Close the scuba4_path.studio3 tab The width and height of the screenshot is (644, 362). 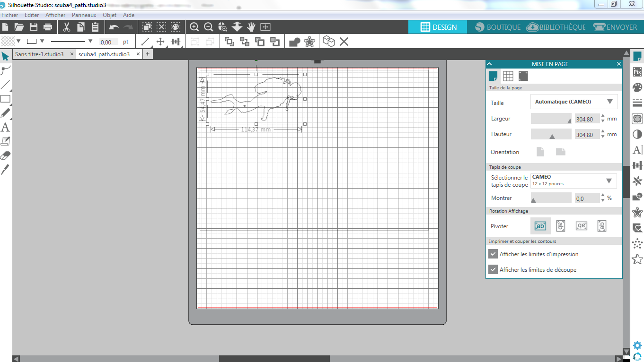(x=138, y=54)
